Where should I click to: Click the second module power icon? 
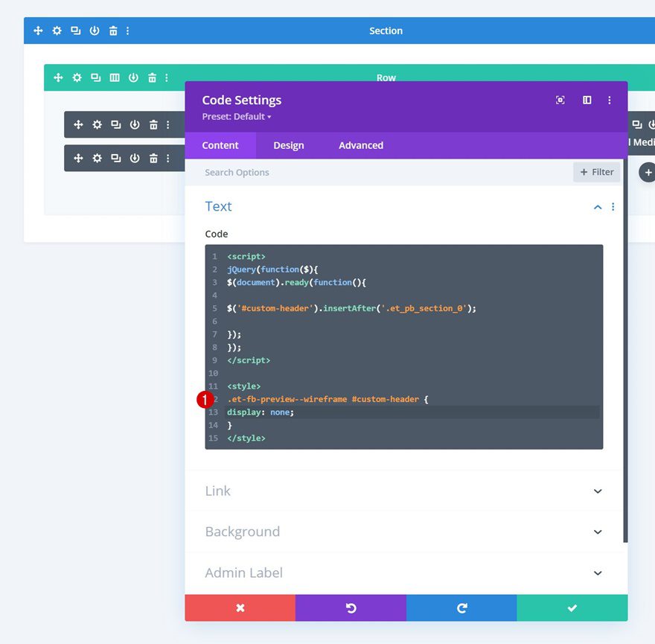click(135, 158)
